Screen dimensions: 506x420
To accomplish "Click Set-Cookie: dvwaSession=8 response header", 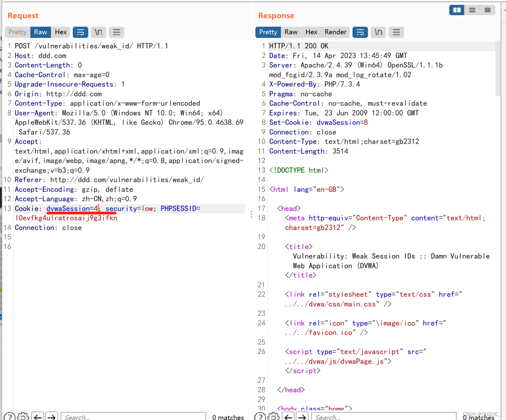I will click(x=319, y=122).
